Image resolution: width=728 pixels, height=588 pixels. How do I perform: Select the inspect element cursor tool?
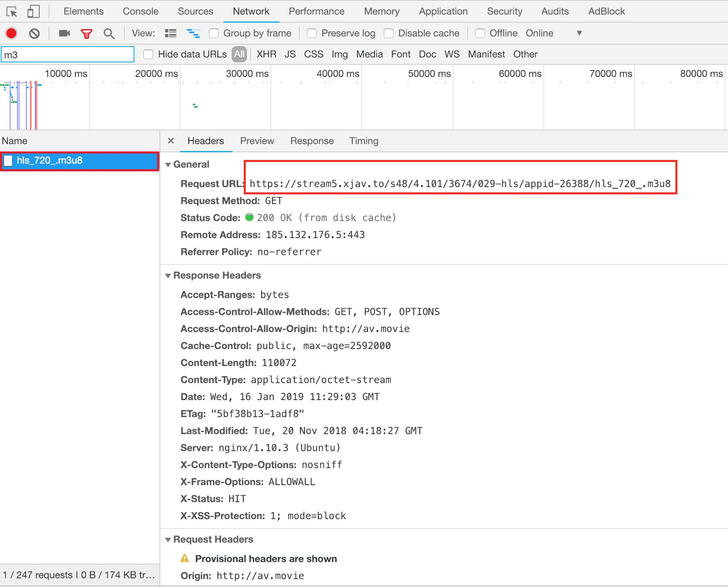[x=12, y=11]
